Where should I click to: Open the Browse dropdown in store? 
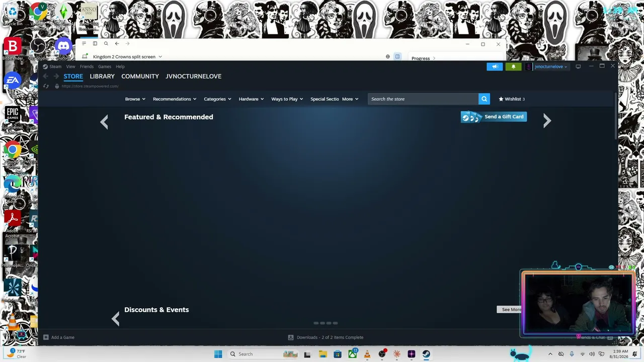pyautogui.click(x=135, y=99)
